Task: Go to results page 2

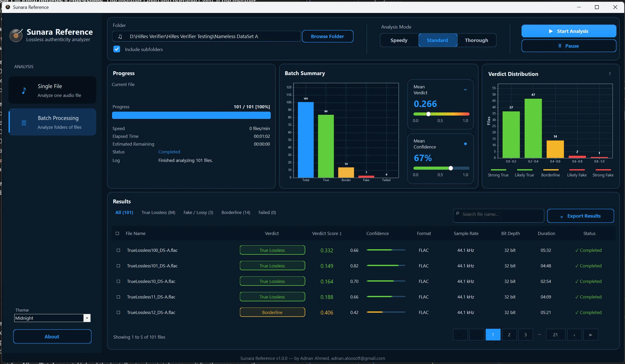Action: 509,335
